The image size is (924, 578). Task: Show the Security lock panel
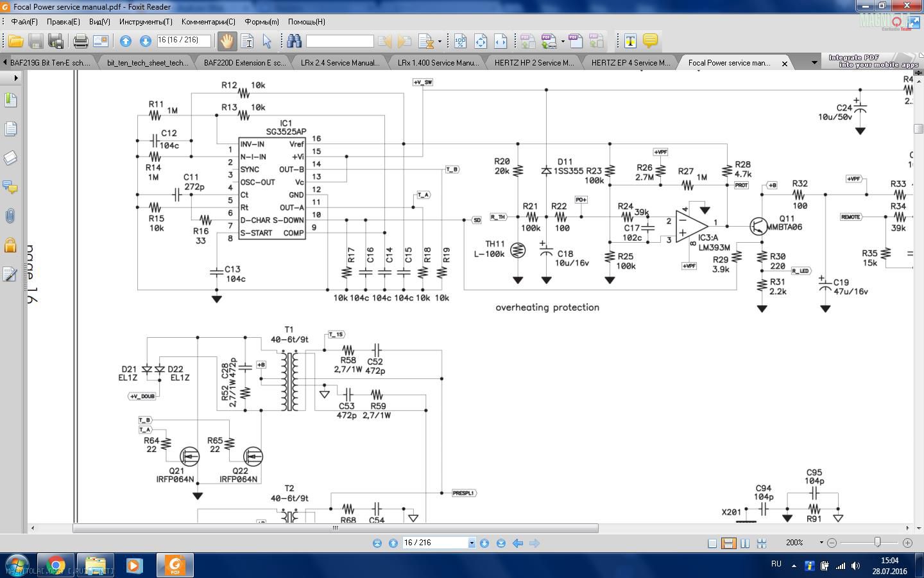[x=10, y=245]
